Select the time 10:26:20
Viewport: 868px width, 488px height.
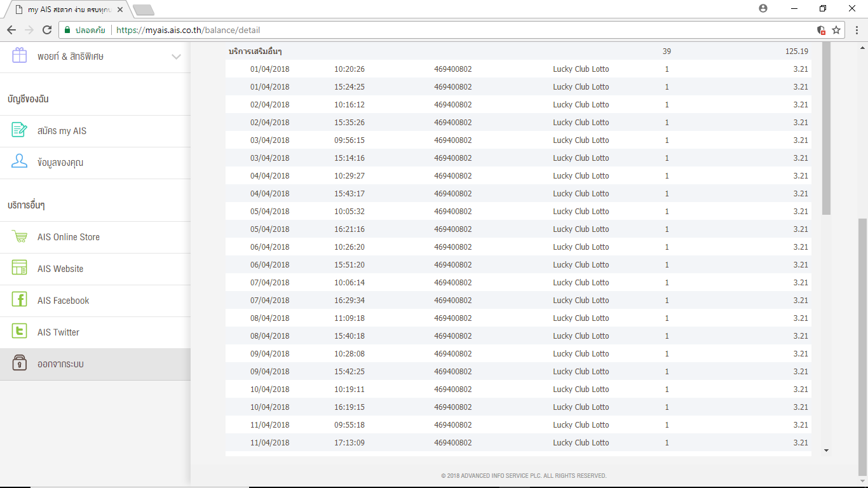[x=349, y=247]
